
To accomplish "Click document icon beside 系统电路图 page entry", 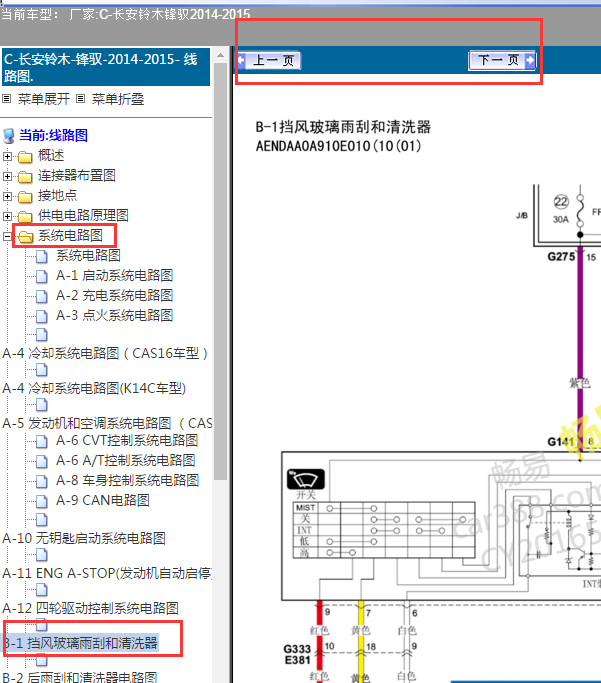I will [x=41, y=257].
